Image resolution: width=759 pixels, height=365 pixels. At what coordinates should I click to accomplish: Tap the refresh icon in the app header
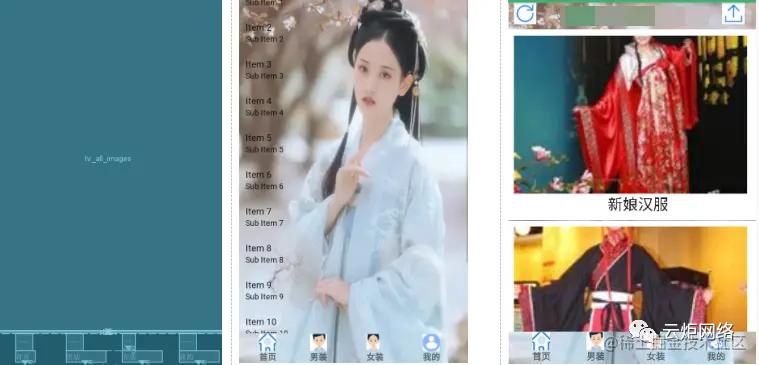pyautogui.click(x=525, y=14)
